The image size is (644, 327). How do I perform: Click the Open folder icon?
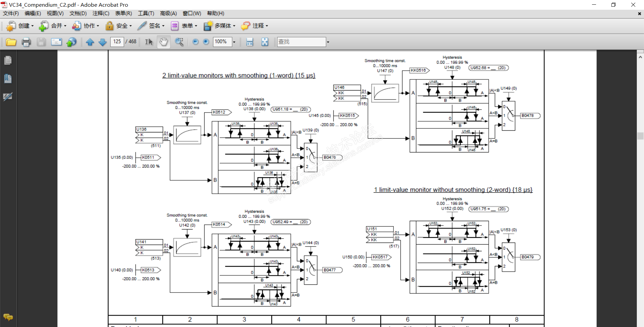click(11, 42)
